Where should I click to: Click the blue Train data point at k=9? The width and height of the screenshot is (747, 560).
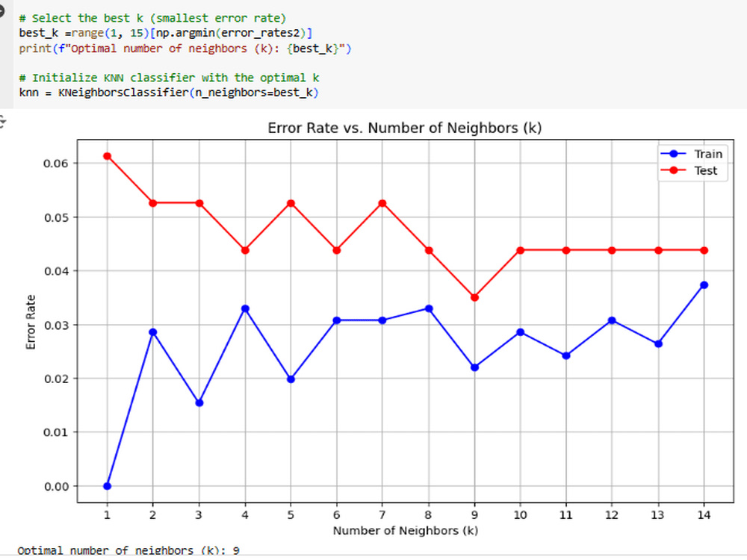point(474,367)
